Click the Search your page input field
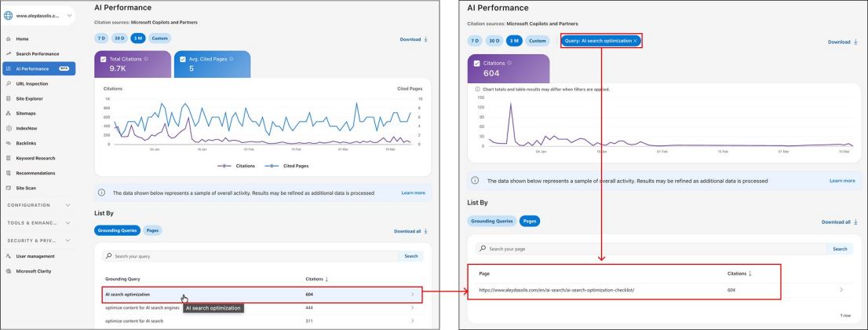Image resolution: width=868 pixels, height=330 pixels. 651,249
